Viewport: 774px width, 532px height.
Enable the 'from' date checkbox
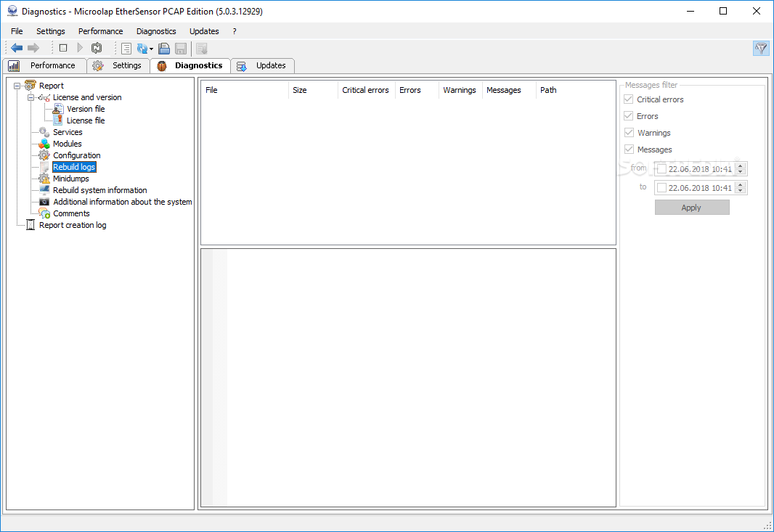point(661,169)
